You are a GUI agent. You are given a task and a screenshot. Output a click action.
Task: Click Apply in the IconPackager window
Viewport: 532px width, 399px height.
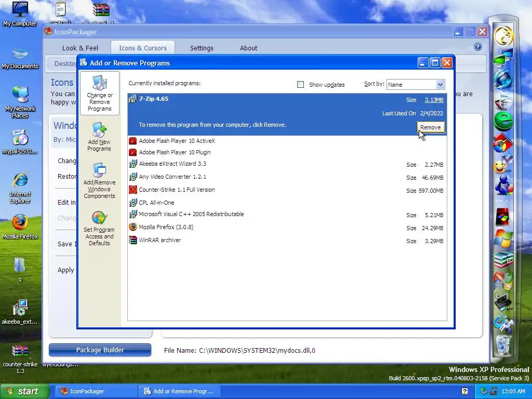(66, 270)
